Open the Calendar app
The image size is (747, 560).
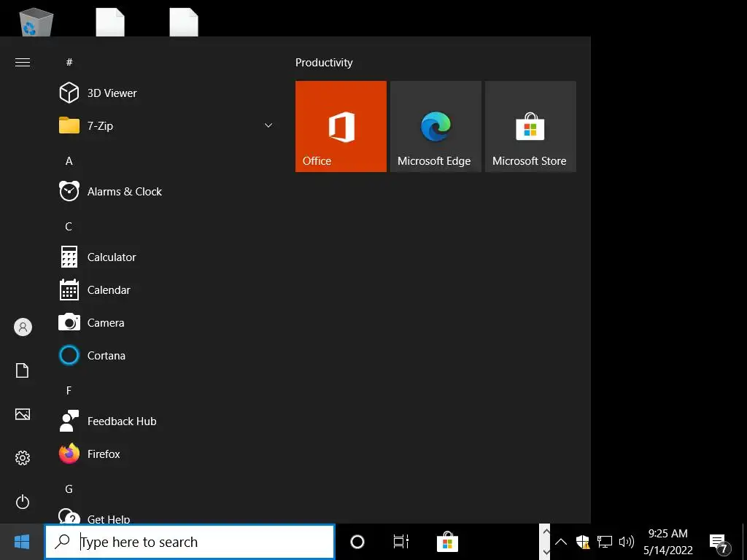164,290
